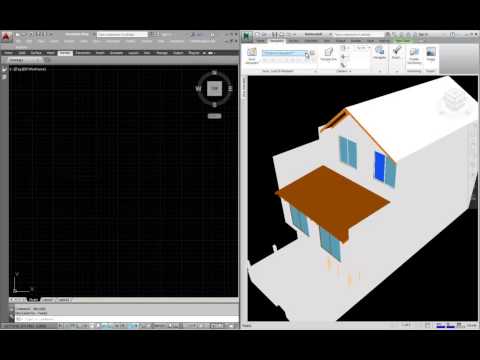The image size is (480, 360).
Task: Expand the Camera panel dropdown
Action: coord(343,71)
